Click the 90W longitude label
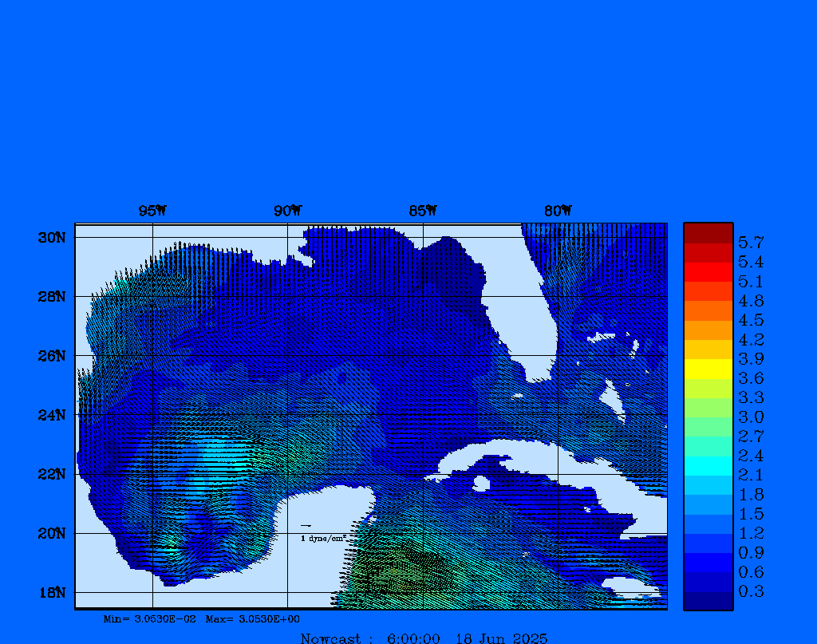The height and width of the screenshot is (644, 817). tap(287, 211)
